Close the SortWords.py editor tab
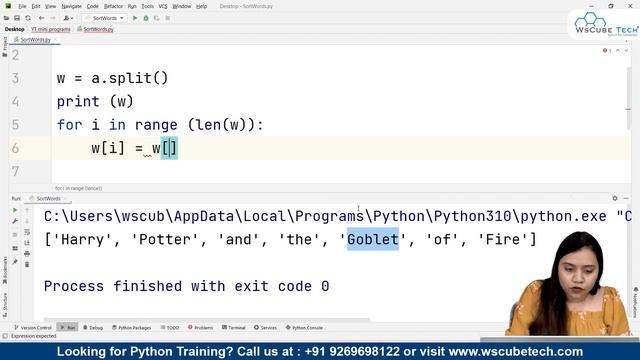The width and height of the screenshot is (640, 360). click(x=56, y=40)
